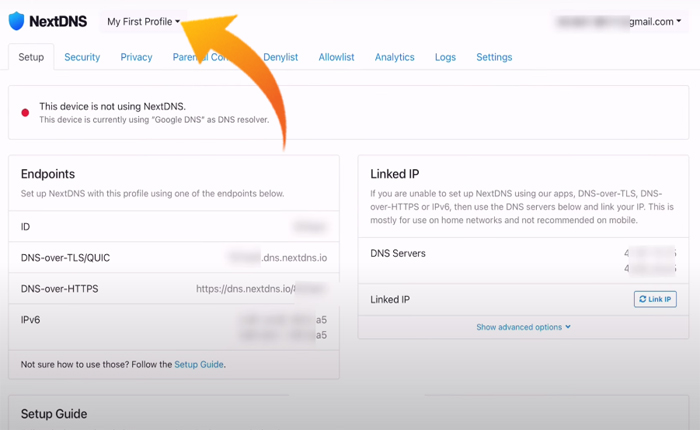The image size is (700, 430).
Task: Open the Allowlist tab
Action: [x=336, y=57]
